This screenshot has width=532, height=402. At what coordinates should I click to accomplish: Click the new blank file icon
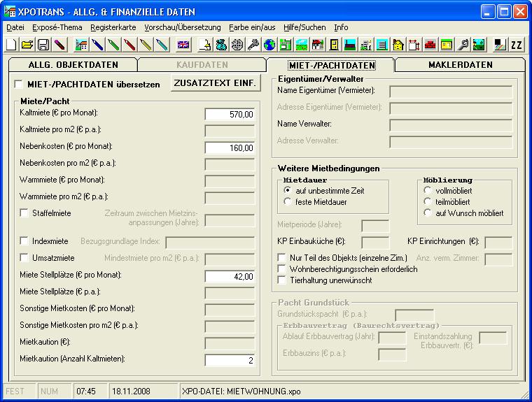point(12,45)
